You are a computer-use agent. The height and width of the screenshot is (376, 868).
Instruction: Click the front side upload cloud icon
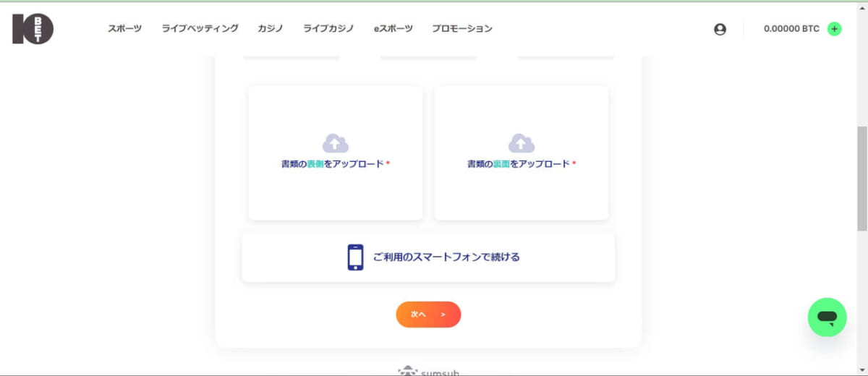pyautogui.click(x=336, y=143)
